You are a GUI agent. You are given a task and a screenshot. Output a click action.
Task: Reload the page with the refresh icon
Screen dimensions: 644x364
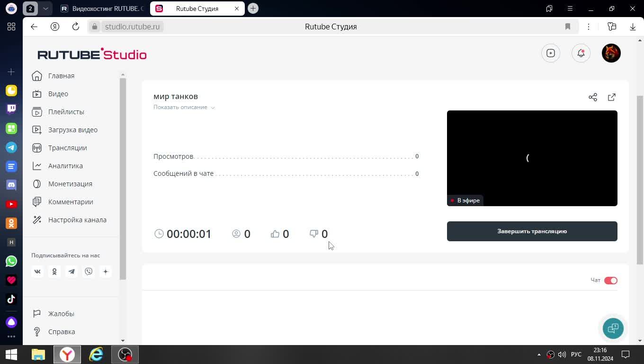click(76, 27)
